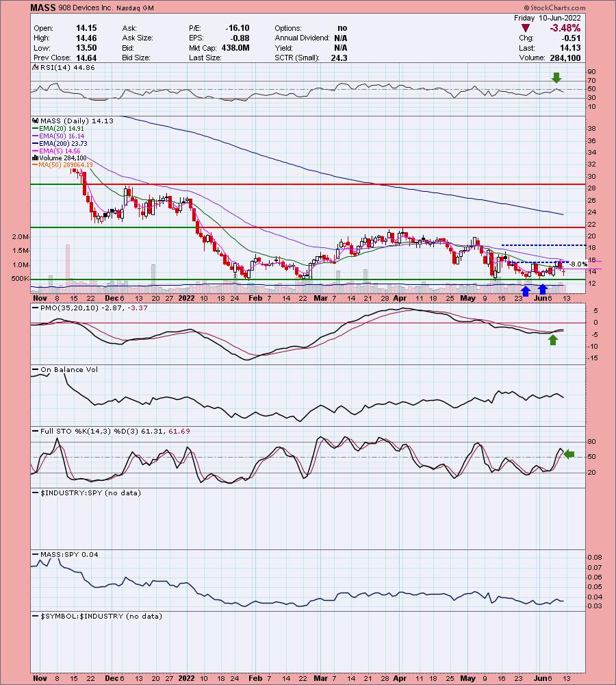The height and width of the screenshot is (685, 616).
Task: Select the Low price value 13.50
Action: point(86,48)
